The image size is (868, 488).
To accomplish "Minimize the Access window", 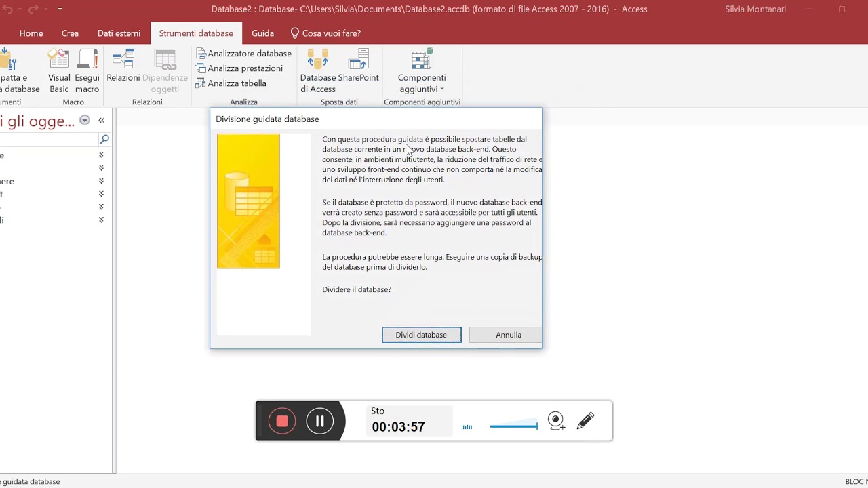I will [x=811, y=9].
